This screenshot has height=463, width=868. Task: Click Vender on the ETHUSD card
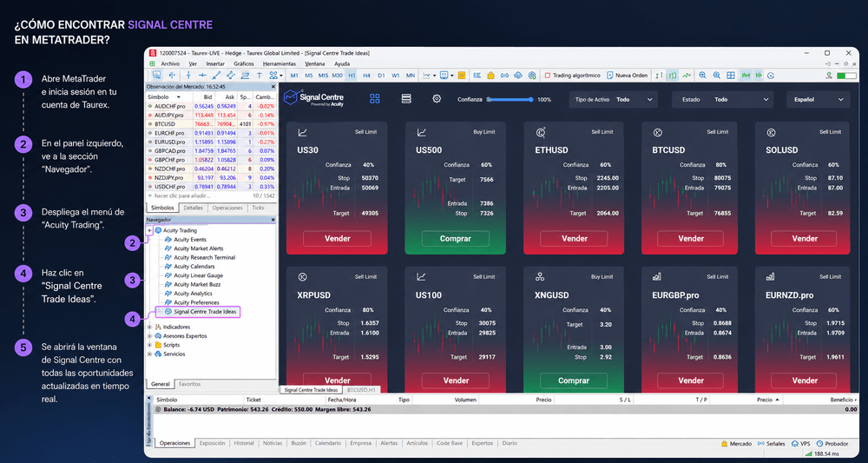pyautogui.click(x=575, y=239)
